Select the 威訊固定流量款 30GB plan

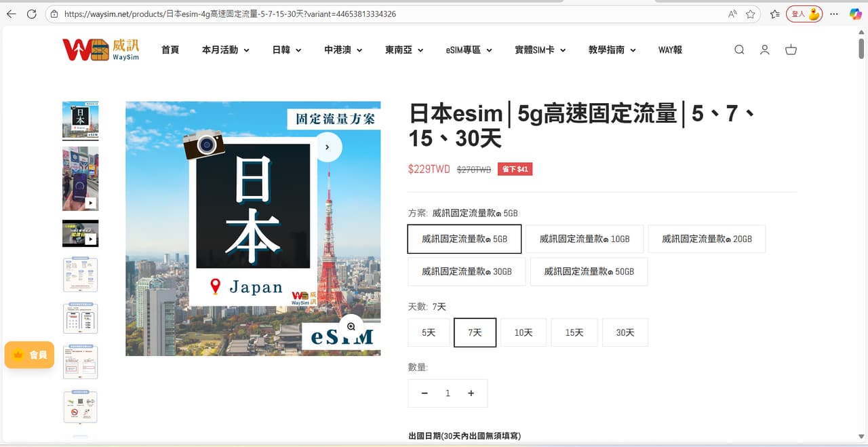(x=467, y=271)
